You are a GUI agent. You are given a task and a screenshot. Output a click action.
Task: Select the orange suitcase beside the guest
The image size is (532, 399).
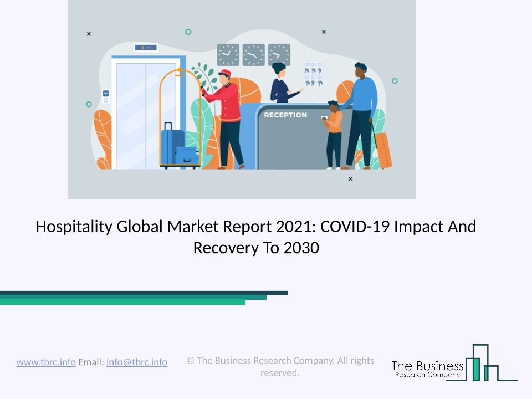(x=382, y=151)
